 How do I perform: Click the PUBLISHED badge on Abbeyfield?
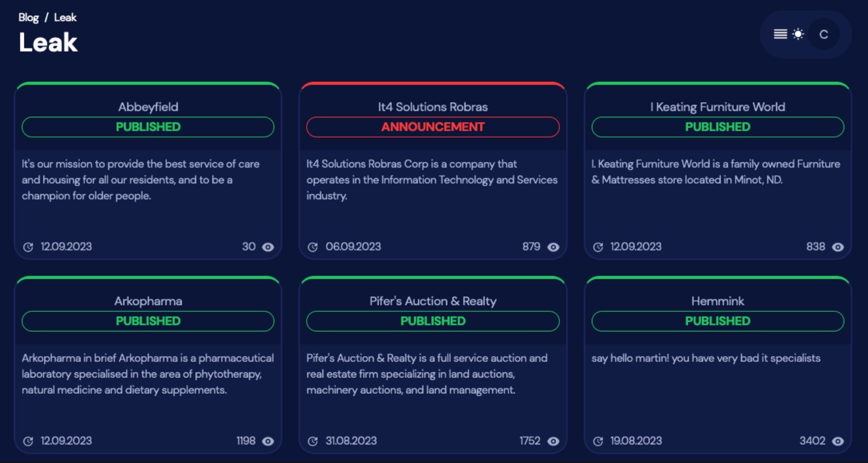click(148, 127)
